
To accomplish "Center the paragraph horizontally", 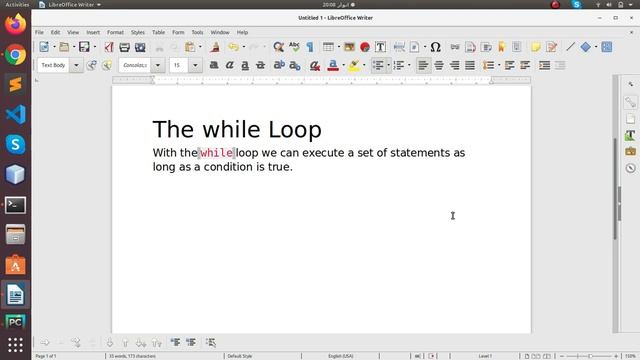I will pyautogui.click(x=439, y=65).
